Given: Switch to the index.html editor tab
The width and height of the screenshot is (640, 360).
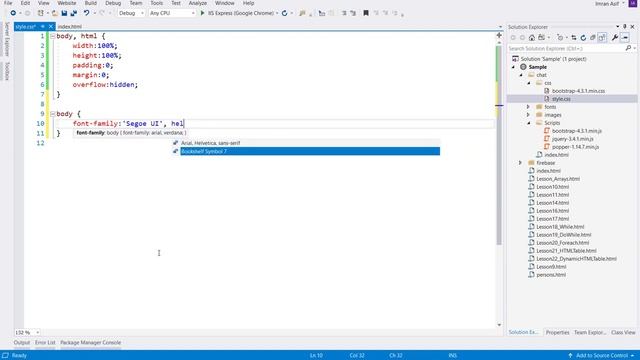Looking at the screenshot, I should pyautogui.click(x=69, y=27).
